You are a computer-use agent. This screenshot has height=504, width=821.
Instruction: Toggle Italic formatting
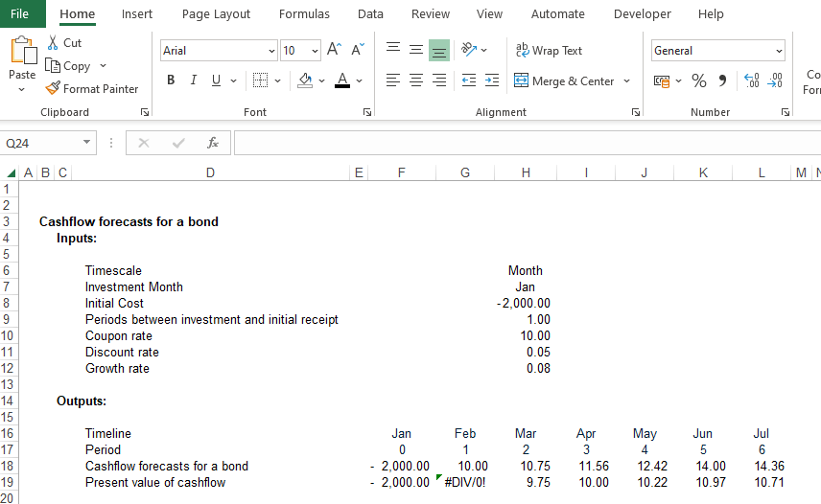[194, 80]
